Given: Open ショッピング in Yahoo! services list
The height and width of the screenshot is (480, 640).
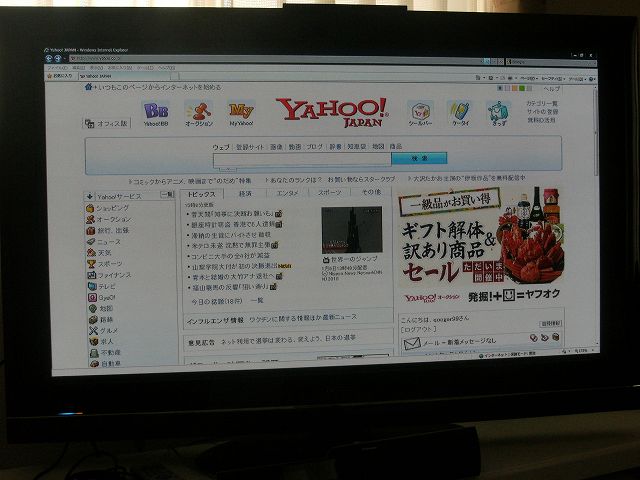Looking at the screenshot, I should 108,208.
